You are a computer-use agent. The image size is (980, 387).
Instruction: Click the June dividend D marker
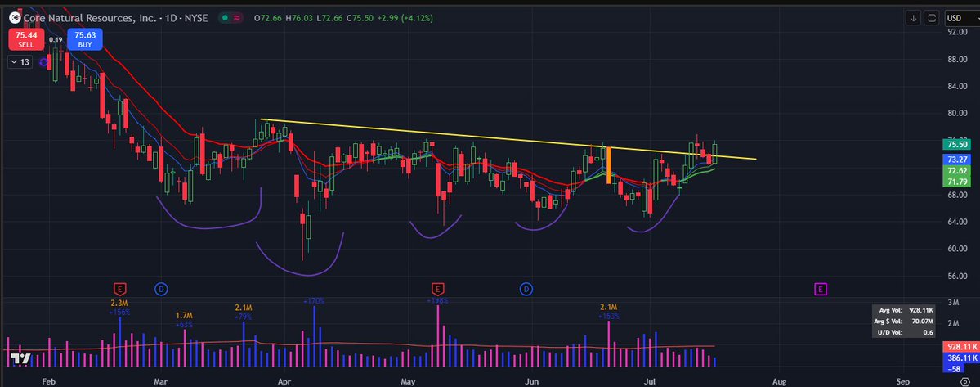526,288
